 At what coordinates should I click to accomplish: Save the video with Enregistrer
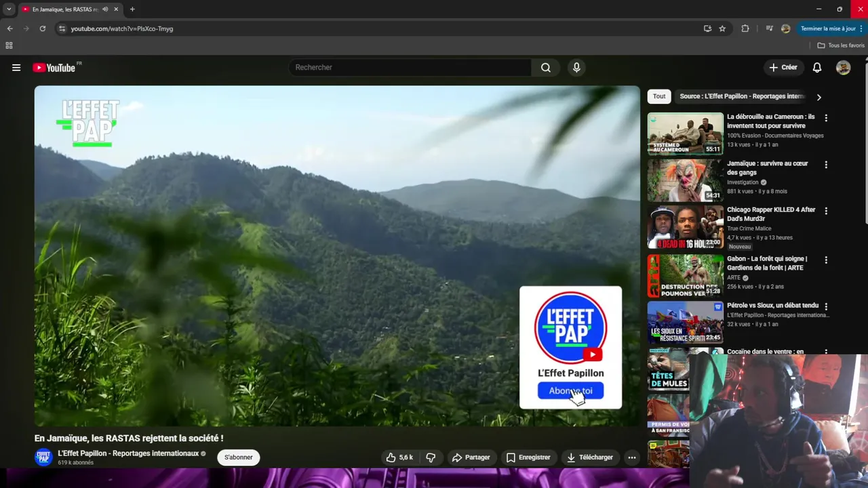(528, 457)
